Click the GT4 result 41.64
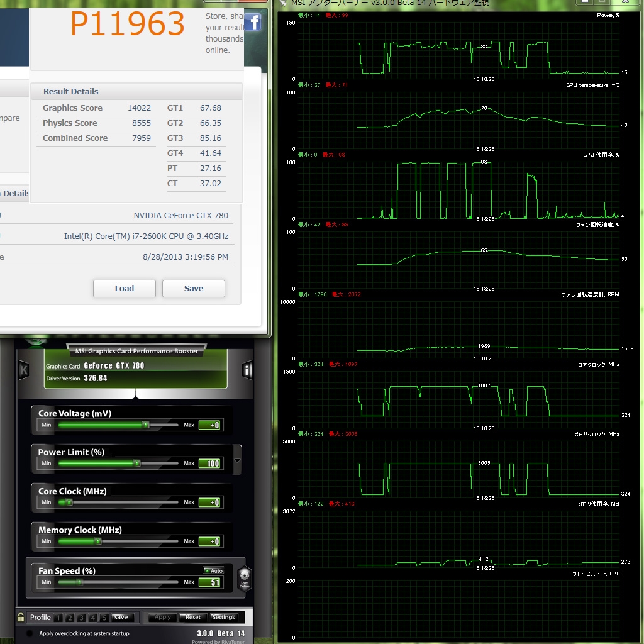Viewport: 644px width, 644px height. coord(210,153)
